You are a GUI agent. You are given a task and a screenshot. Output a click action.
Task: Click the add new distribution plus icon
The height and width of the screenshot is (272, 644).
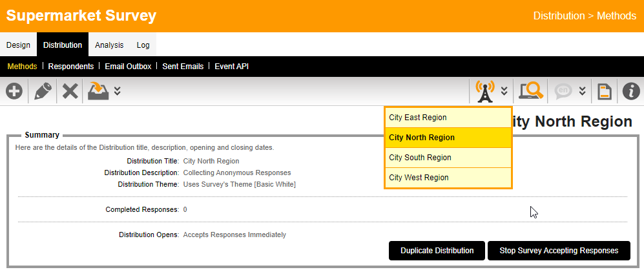(14, 91)
